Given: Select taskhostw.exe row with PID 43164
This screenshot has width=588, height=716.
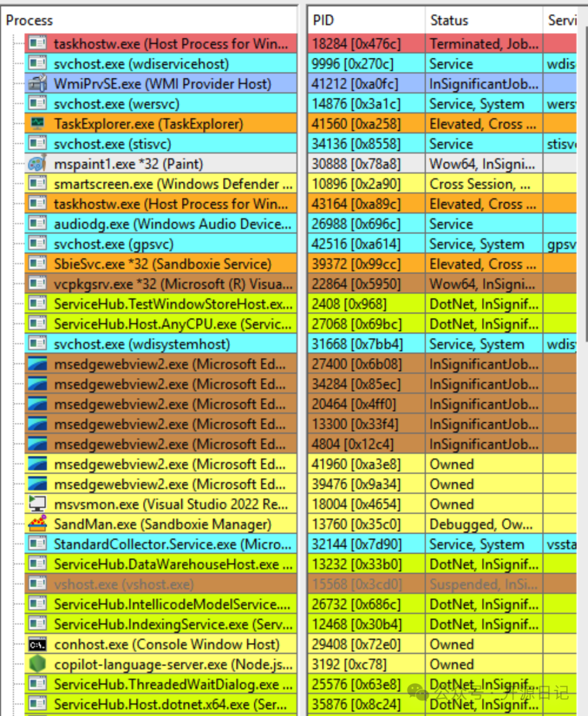Looking at the screenshot, I should coord(161,204).
